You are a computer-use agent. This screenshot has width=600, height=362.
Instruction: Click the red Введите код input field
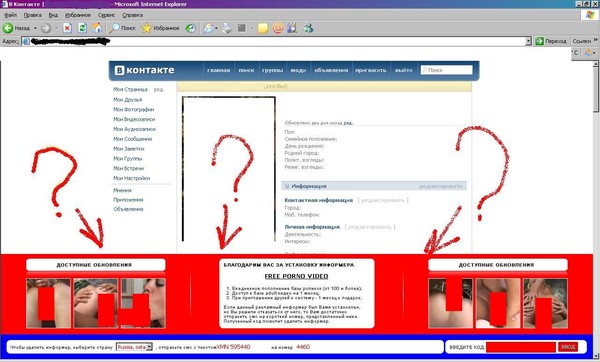coord(521,347)
